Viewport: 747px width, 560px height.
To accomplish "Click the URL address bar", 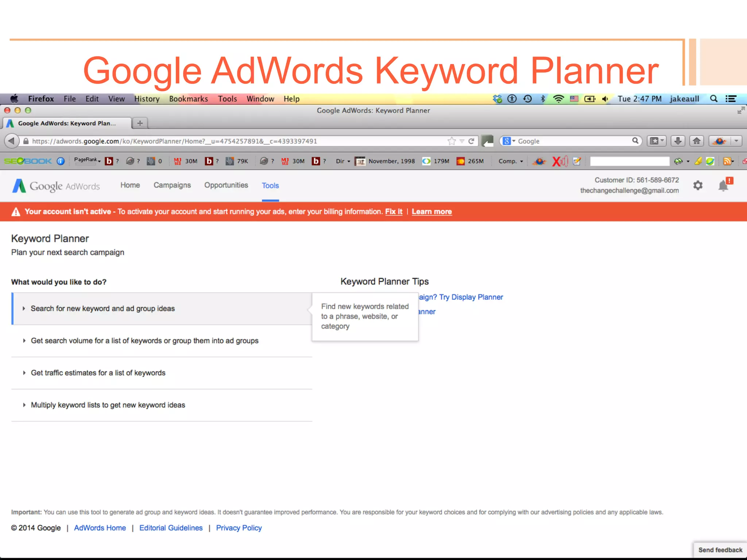I will [233, 141].
